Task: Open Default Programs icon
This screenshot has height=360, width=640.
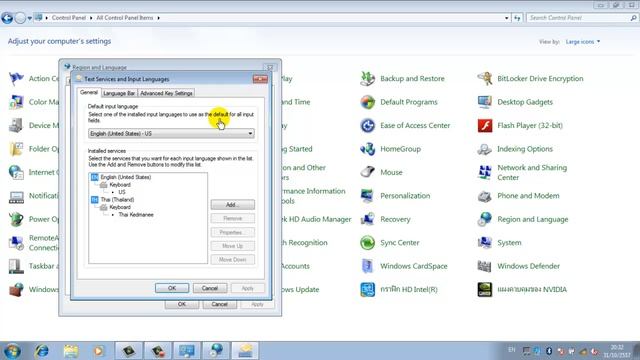Action: pyautogui.click(x=367, y=102)
